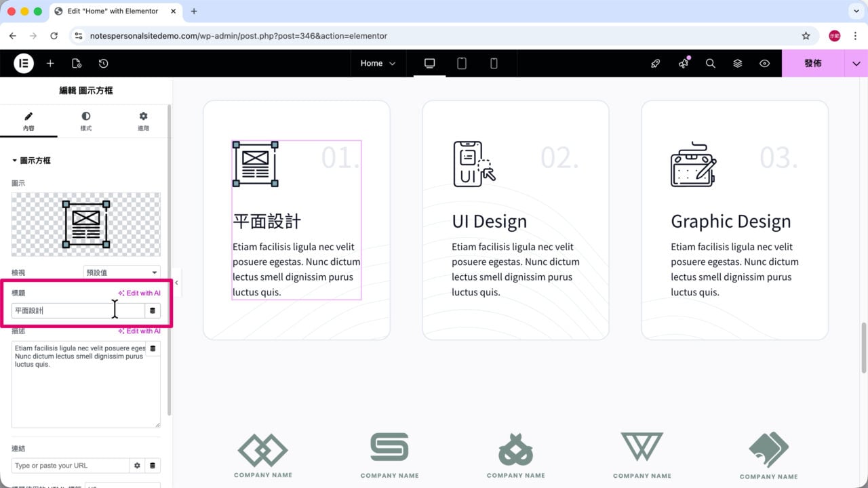Screen dimensions: 868x488
Task: Open the page settings document icon
Action: 77,63
